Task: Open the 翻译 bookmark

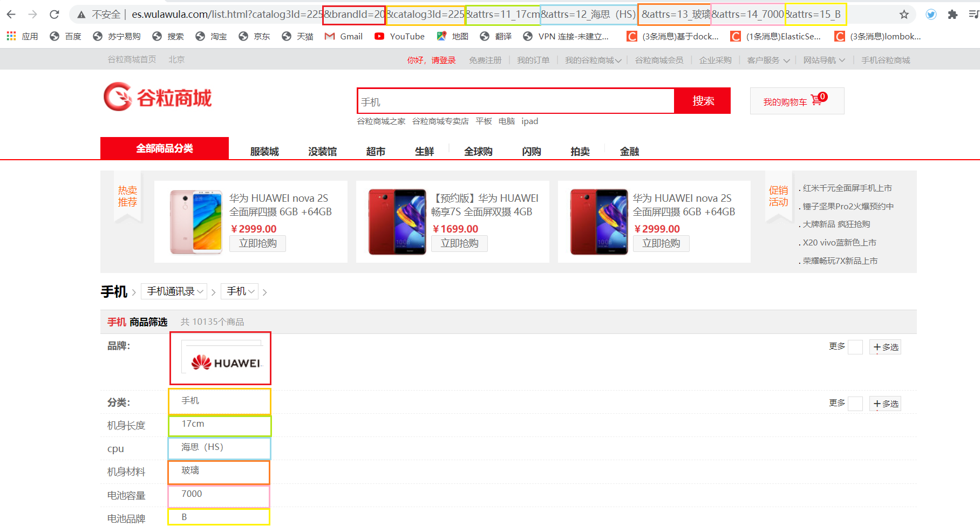Action: click(x=495, y=36)
